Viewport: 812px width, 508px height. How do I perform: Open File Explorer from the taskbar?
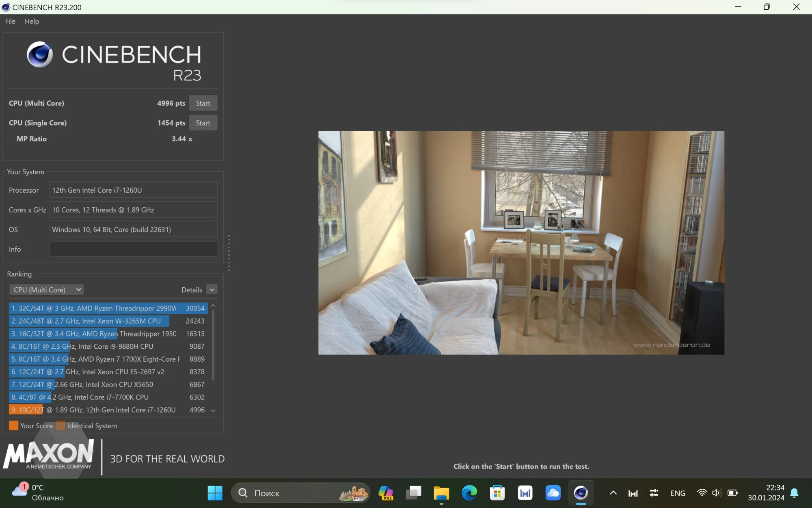441,493
